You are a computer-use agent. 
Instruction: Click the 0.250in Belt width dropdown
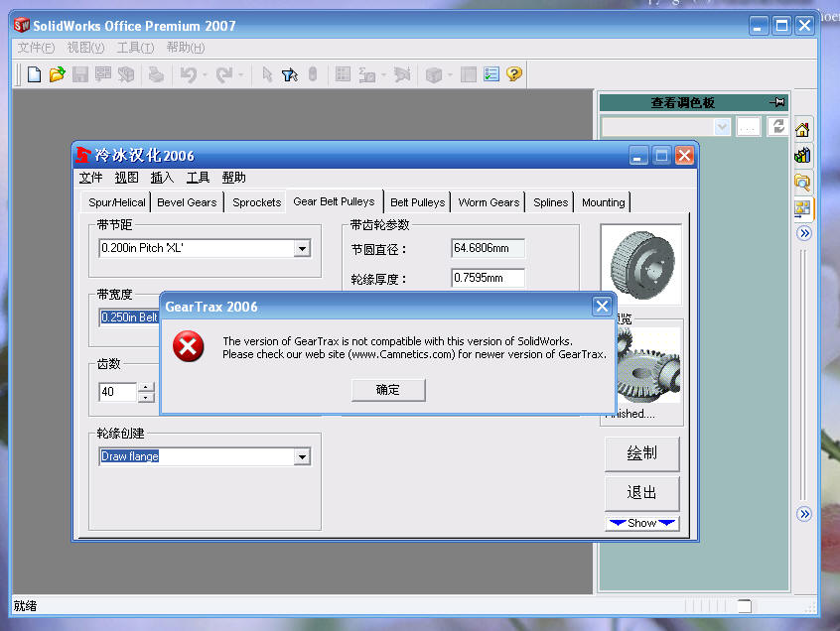pos(130,317)
